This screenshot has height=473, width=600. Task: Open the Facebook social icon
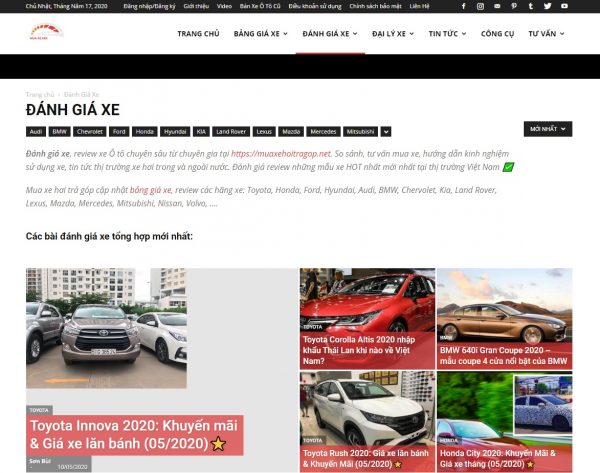point(463,6)
